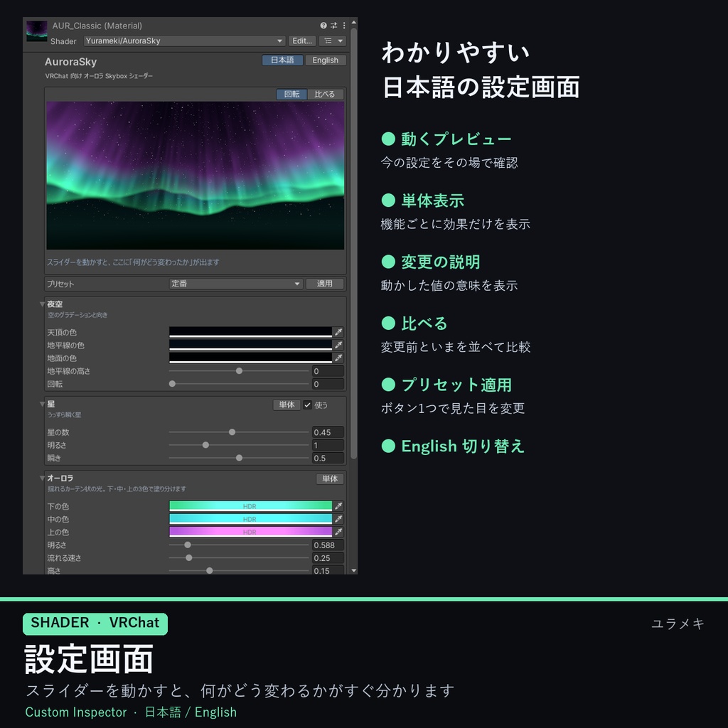Click the プリセット適用 feature heading
Image resolution: width=728 pixels, height=728 pixels.
456,385
